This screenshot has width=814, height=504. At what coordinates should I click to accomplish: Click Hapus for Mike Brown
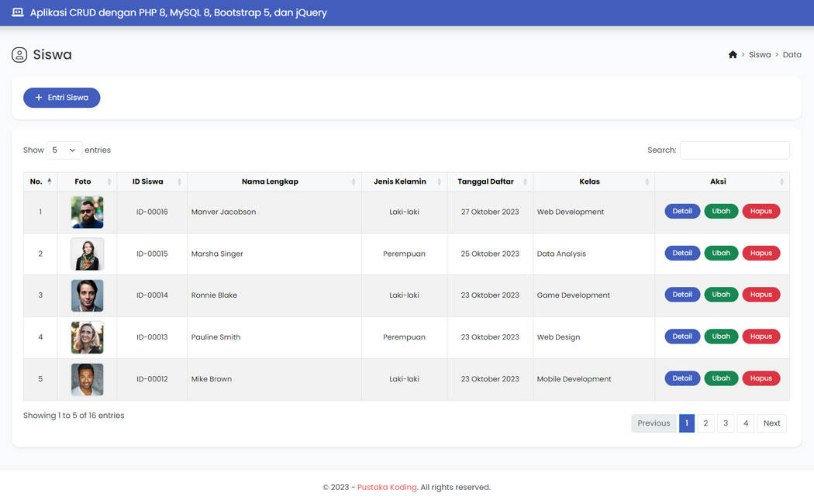pyautogui.click(x=761, y=378)
